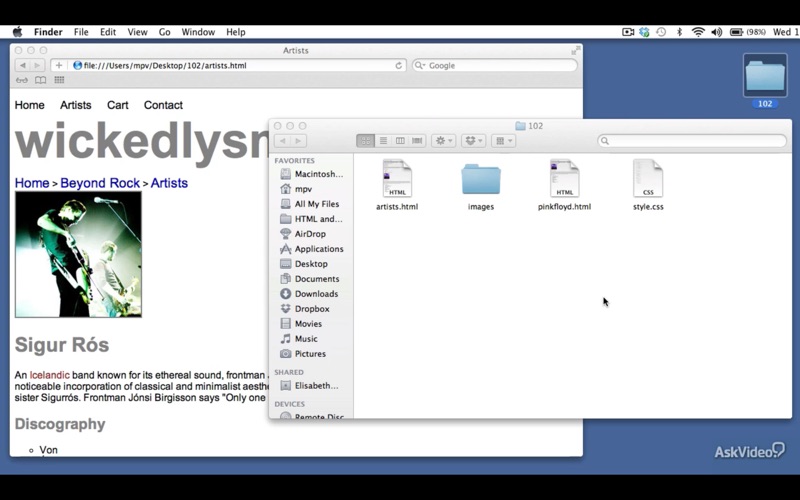This screenshot has width=800, height=500.
Task: Click the Home breadcrumb link
Action: pos(32,183)
